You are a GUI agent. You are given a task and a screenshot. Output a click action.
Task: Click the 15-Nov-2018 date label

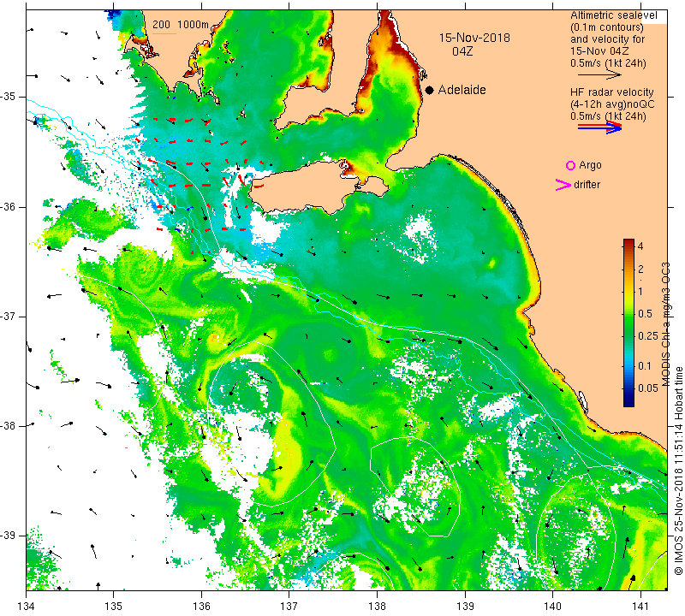tap(474, 38)
